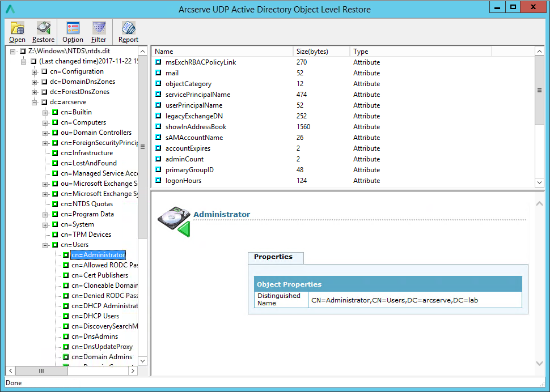Viewport: 550px width, 392px height.
Task: Click the icon beside accountExpires
Action: (159, 148)
